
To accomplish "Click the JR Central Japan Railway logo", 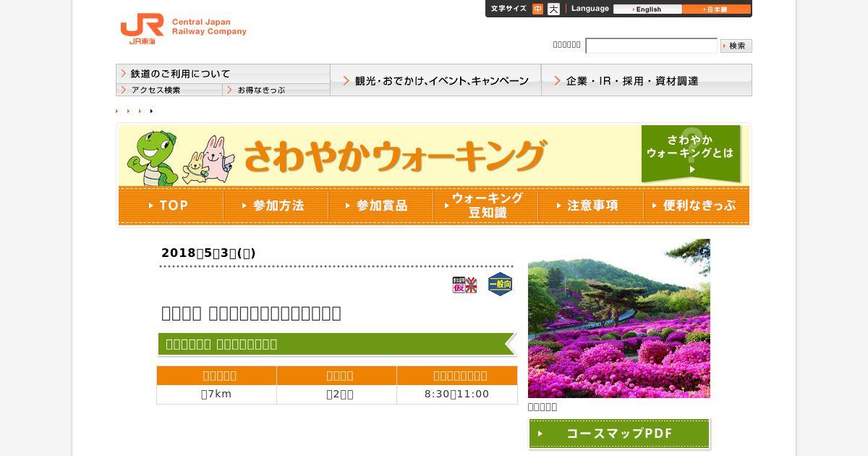I will point(183,28).
